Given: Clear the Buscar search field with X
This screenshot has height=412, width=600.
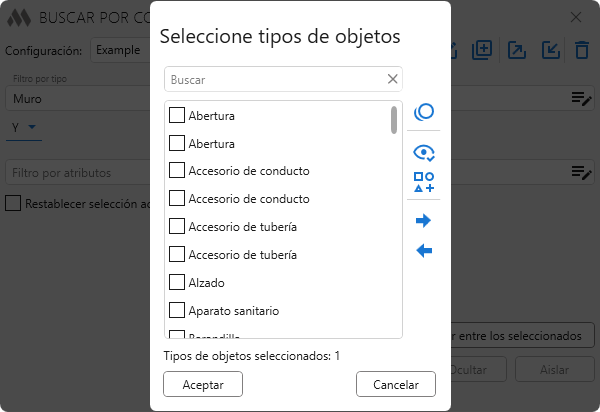Looking at the screenshot, I should point(393,79).
